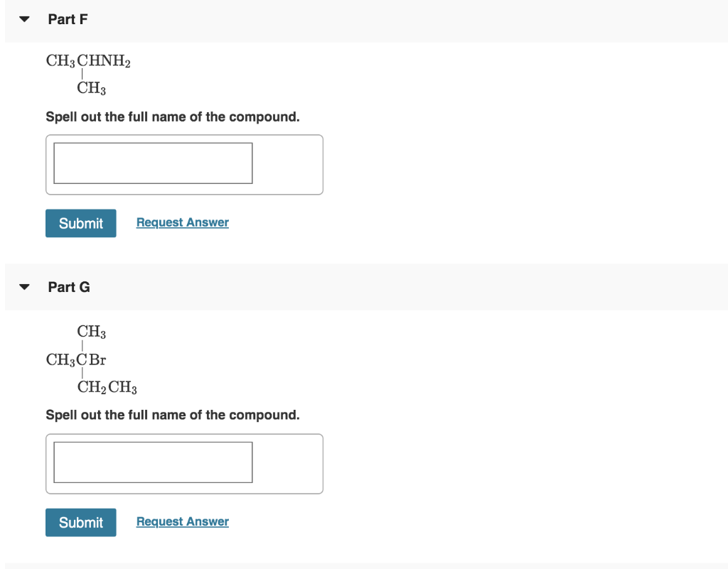Click inside Part G compound name field
The image size is (728, 569).
click(152, 462)
